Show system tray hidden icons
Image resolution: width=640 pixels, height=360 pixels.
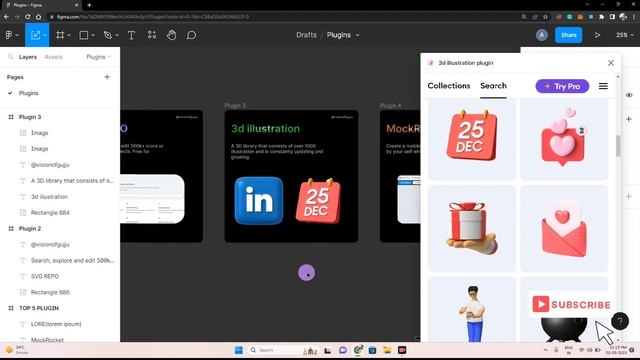pyautogui.click(x=545, y=350)
